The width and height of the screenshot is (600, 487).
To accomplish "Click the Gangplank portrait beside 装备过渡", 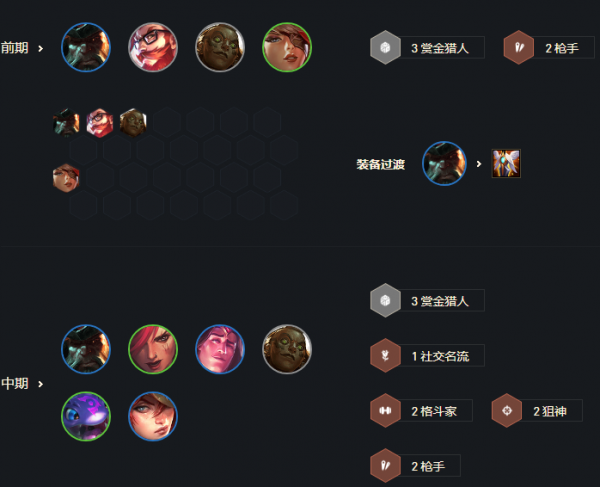I will tap(444, 163).
